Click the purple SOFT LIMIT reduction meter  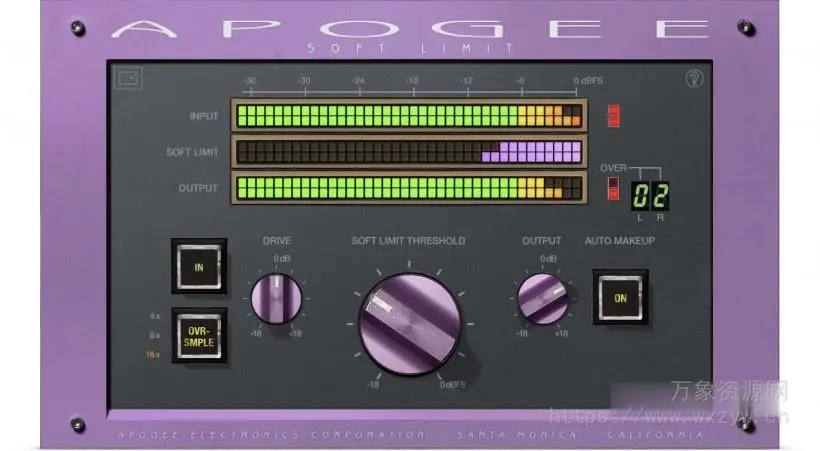(408, 152)
